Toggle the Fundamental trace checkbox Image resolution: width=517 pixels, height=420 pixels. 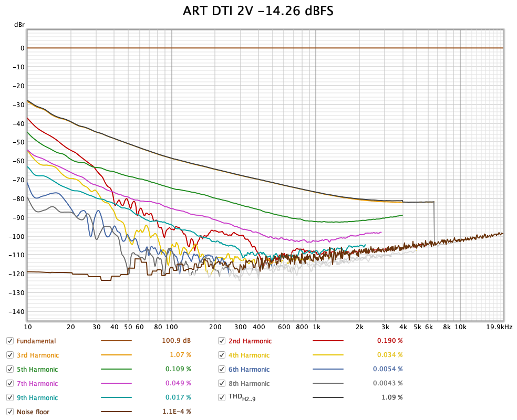point(10,341)
